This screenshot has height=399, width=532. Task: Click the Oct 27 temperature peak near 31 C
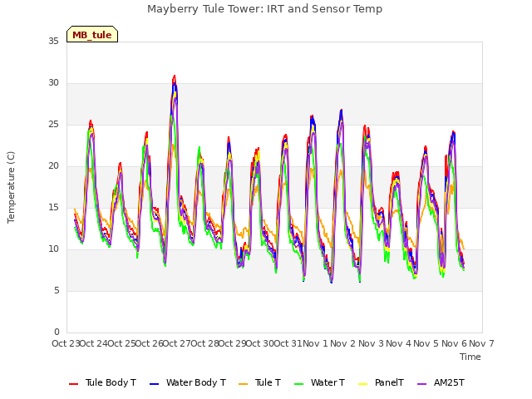[x=175, y=76]
